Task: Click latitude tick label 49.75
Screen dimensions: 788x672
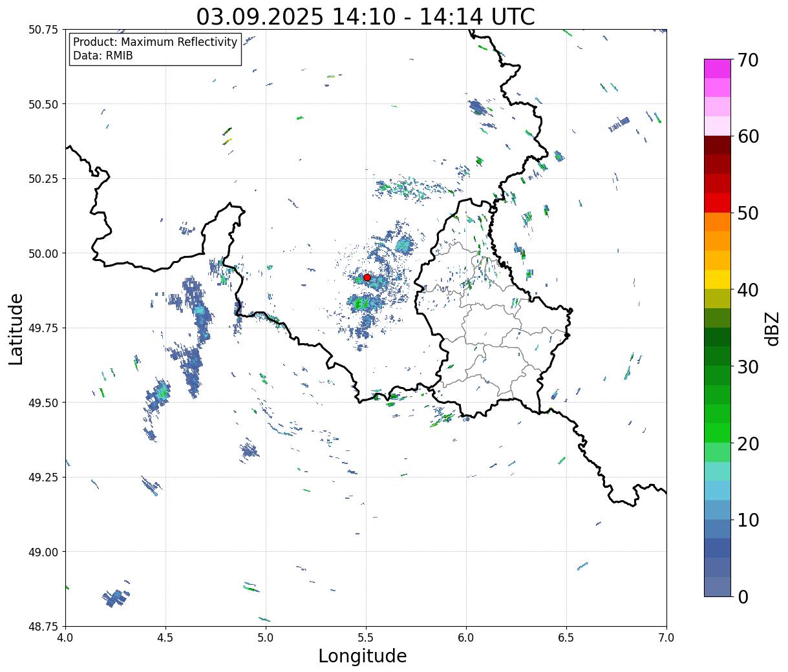Action: [43, 328]
